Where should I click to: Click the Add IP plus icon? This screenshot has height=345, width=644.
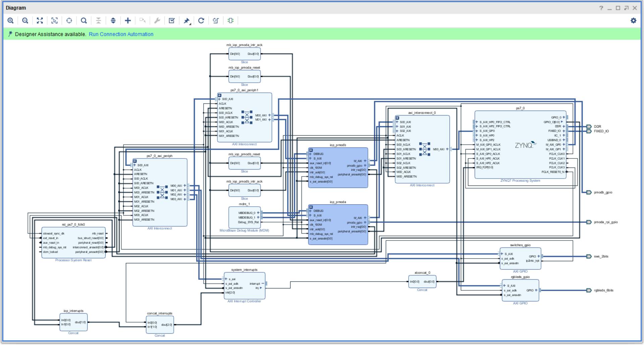point(128,21)
